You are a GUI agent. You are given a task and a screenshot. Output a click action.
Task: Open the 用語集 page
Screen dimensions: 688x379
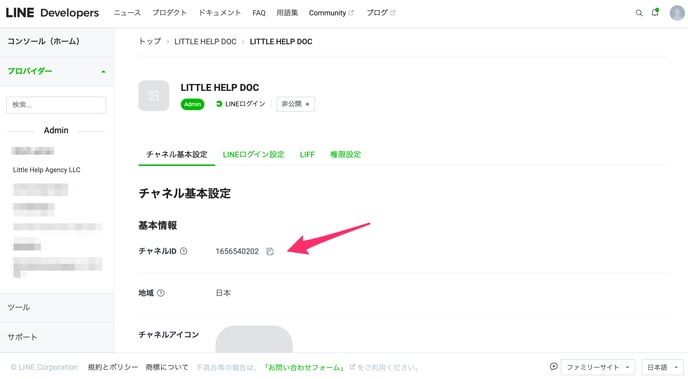[287, 13]
